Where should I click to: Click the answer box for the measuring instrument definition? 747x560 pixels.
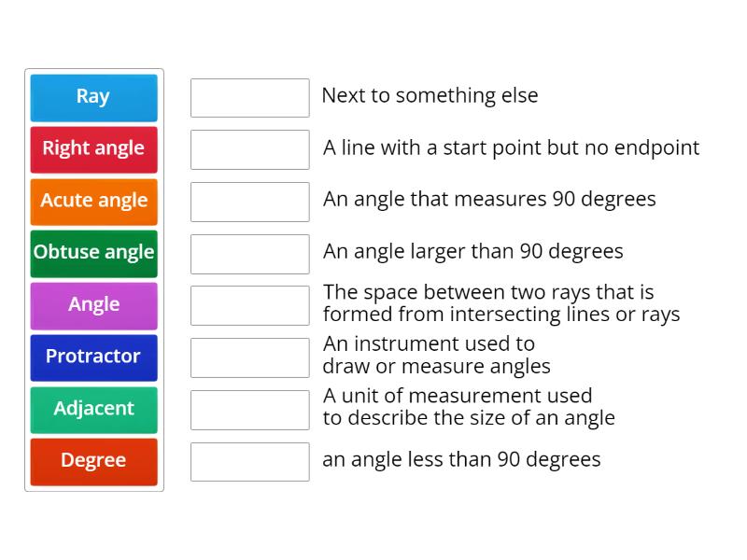(x=249, y=357)
